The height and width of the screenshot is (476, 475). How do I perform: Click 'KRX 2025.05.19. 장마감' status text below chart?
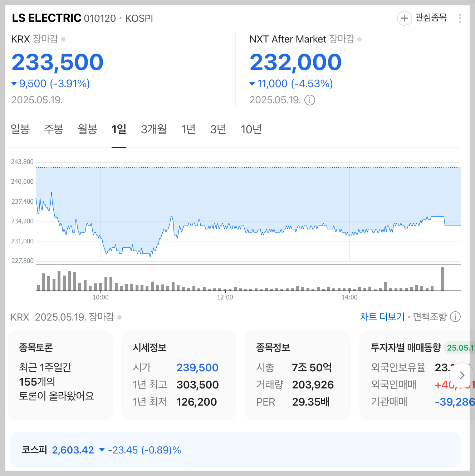[63, 317]
